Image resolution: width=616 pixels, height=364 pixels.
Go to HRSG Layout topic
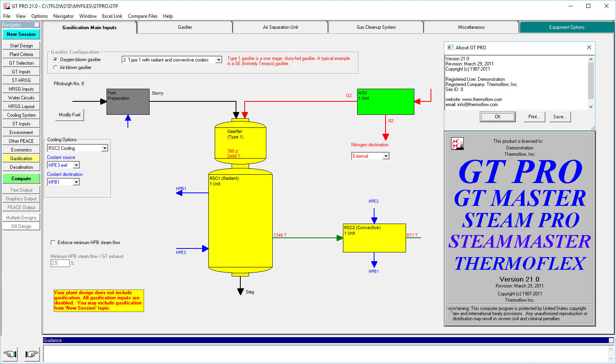pos(21,106)
